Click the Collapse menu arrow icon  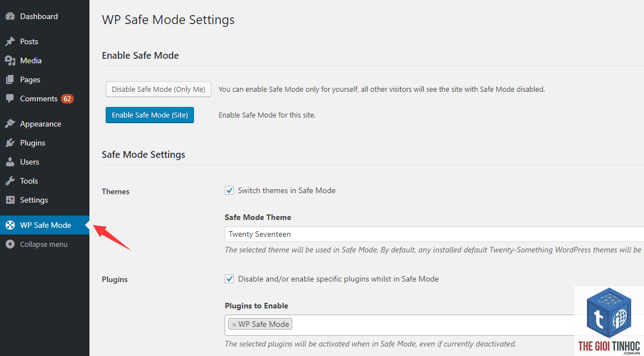[10, 244]
